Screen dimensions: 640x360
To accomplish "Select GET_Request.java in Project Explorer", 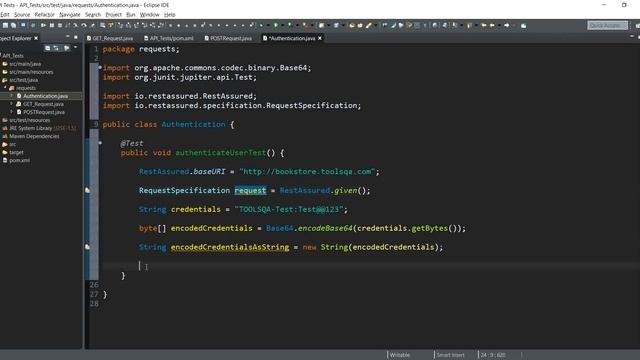I will 43,104.
